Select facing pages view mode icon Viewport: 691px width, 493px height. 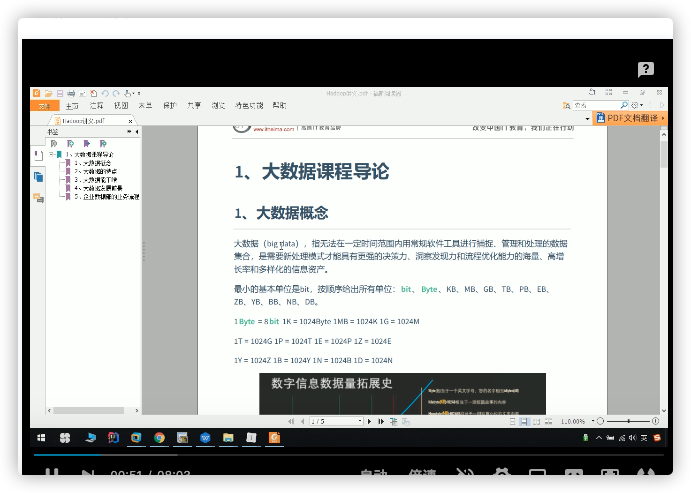(x=536, y=422)
